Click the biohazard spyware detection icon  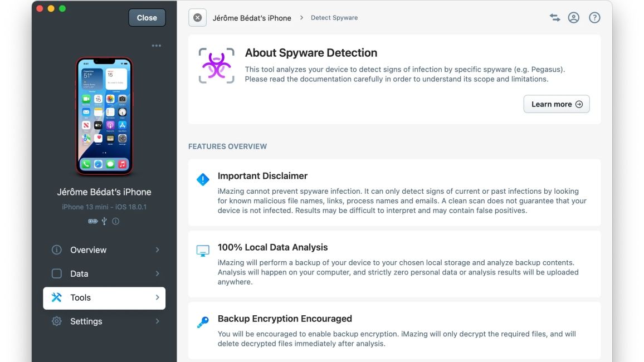(x=217, y=66)
